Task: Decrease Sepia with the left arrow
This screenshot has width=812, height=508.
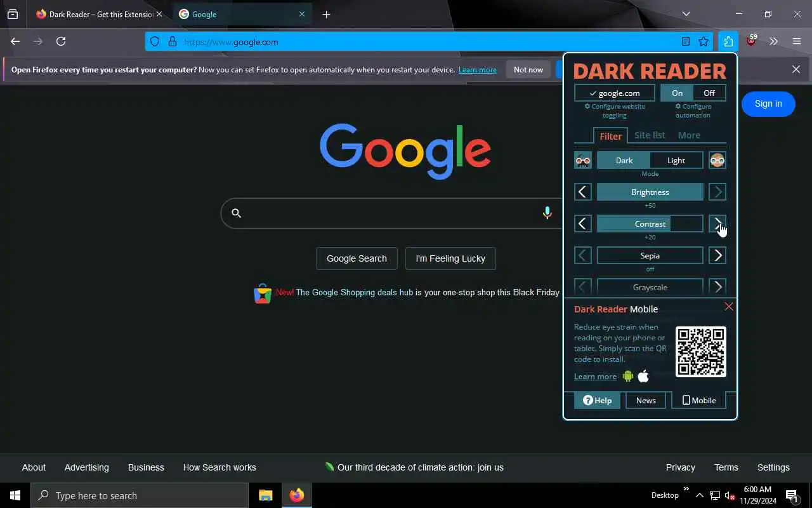Action: 582,255
